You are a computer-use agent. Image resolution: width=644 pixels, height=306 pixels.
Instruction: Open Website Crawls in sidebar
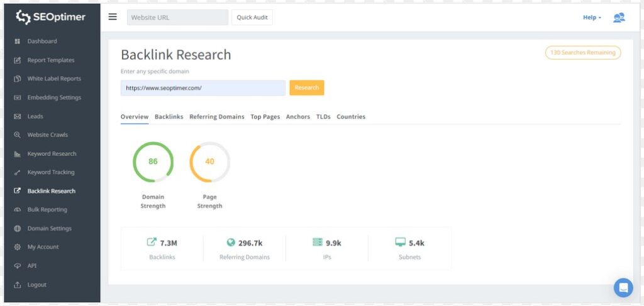pos(48,135)
